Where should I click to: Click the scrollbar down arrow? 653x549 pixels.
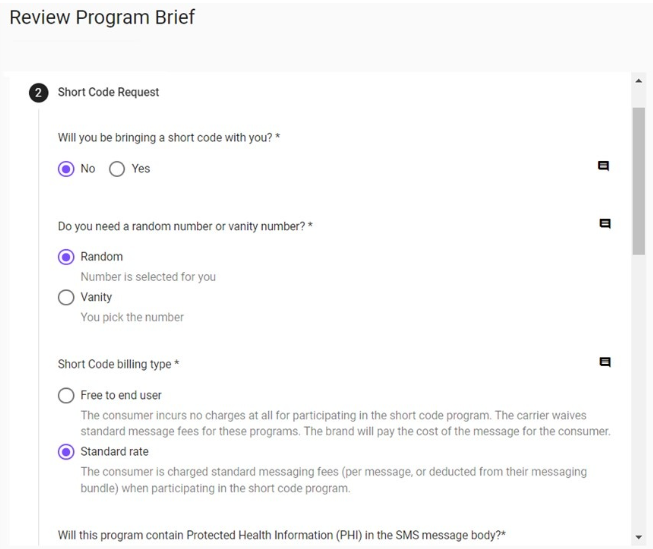[639, 537]
